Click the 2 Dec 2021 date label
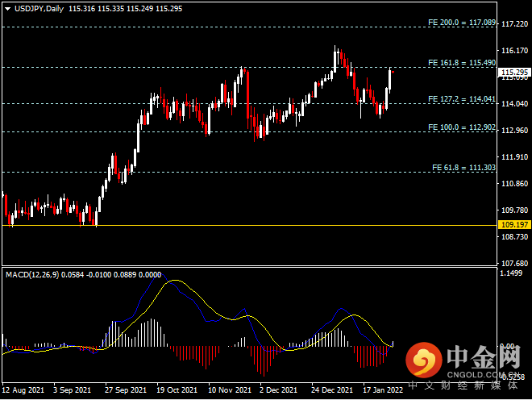The image size is (532, 400). [279, 390]
